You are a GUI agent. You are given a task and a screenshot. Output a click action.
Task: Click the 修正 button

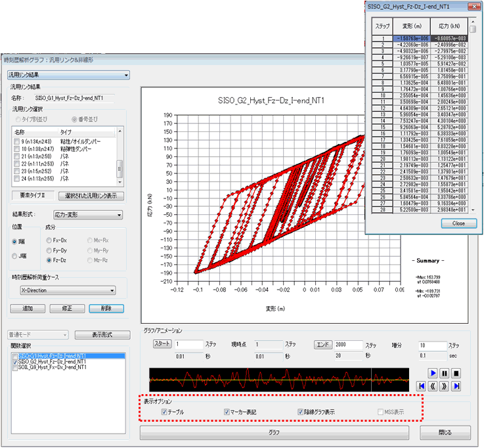point(67,309)
